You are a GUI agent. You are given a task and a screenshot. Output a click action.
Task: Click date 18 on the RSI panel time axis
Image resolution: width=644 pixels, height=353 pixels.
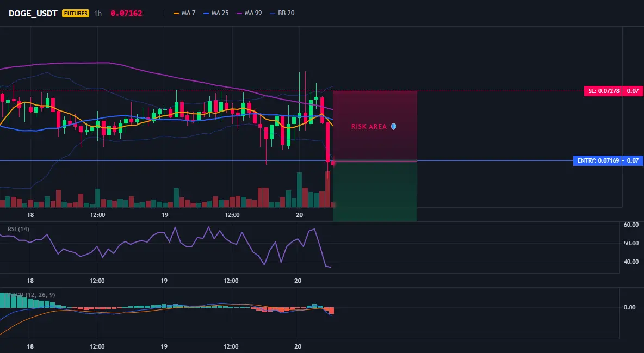(x=30, y=281)
